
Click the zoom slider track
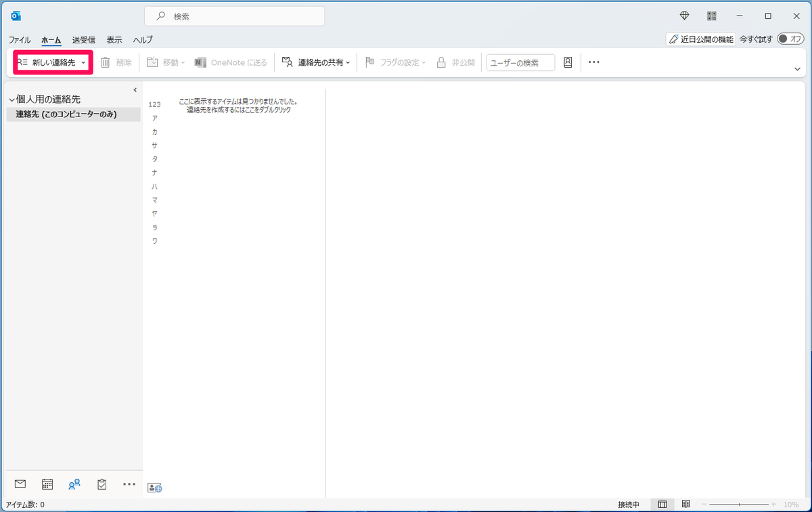(x=739, y=505)
